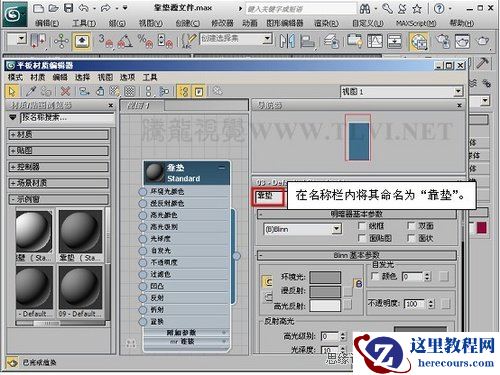Click the star favorites icon
500x375 pixels.
(417, 9)
